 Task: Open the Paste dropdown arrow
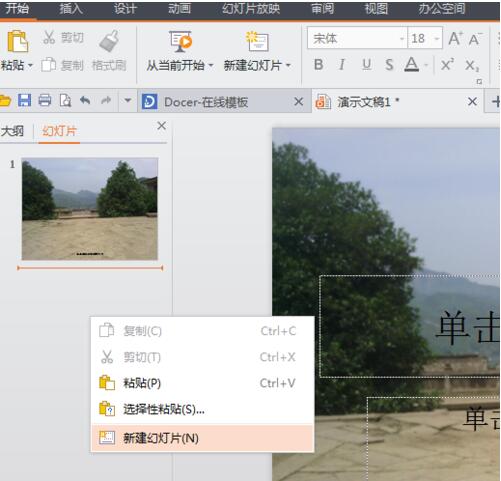click(x=30, y=65)
